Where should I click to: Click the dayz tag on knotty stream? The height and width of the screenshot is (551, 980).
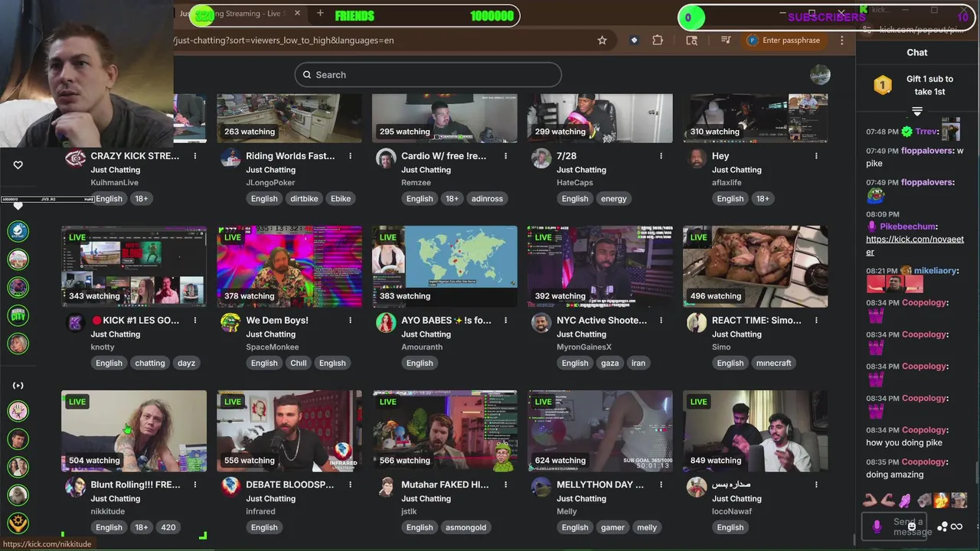pyautogui.click(x=186, y=364)
